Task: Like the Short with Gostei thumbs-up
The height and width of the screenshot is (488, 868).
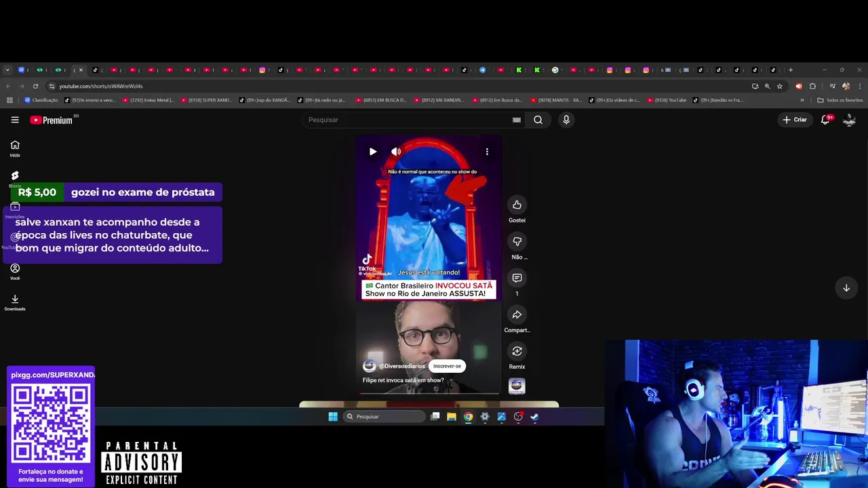Action: [x=517, y=205]
